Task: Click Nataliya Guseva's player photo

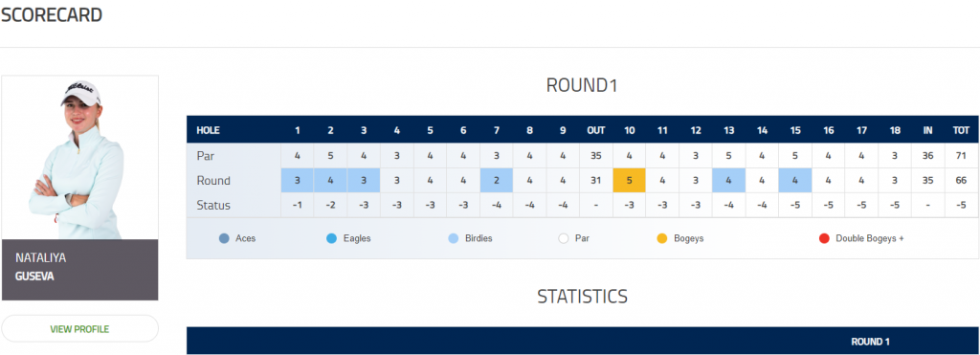Action: point(80,158)
